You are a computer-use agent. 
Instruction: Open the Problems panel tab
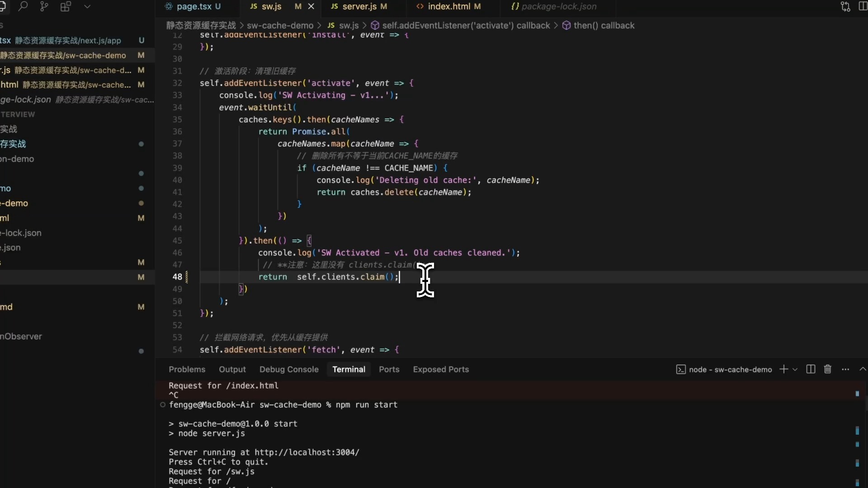point(187,369)
